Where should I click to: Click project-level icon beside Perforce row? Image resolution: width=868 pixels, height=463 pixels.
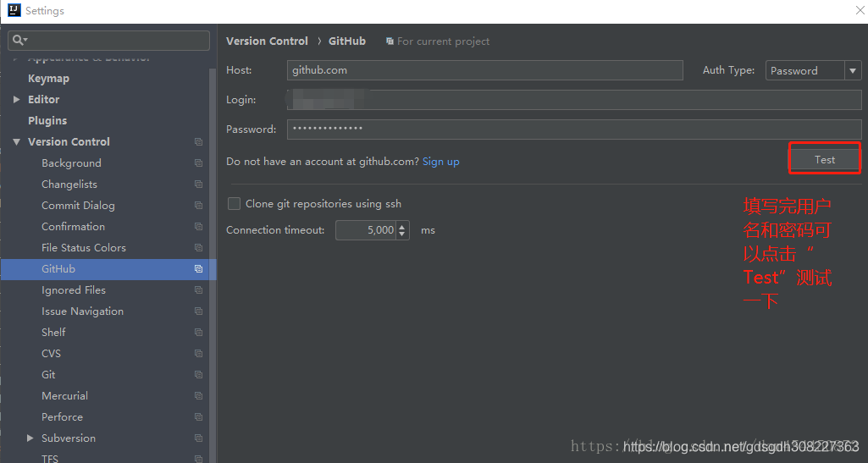click(198, 417)
